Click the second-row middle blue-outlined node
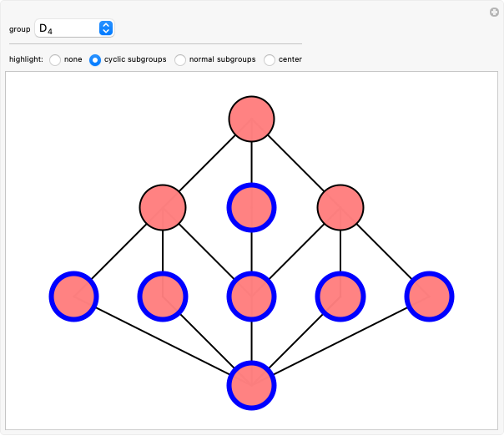The image size is (504, 436). [x=251, y=207]
